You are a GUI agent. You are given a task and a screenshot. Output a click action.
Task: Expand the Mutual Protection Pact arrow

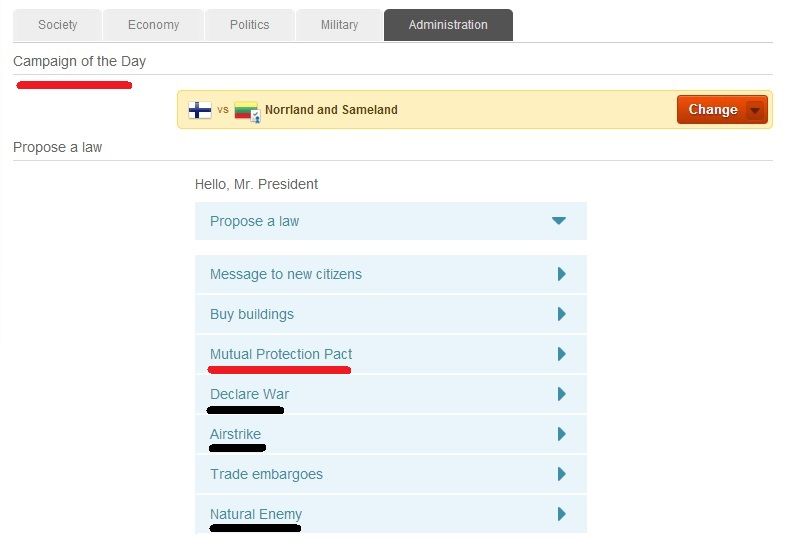coord(562,354)
